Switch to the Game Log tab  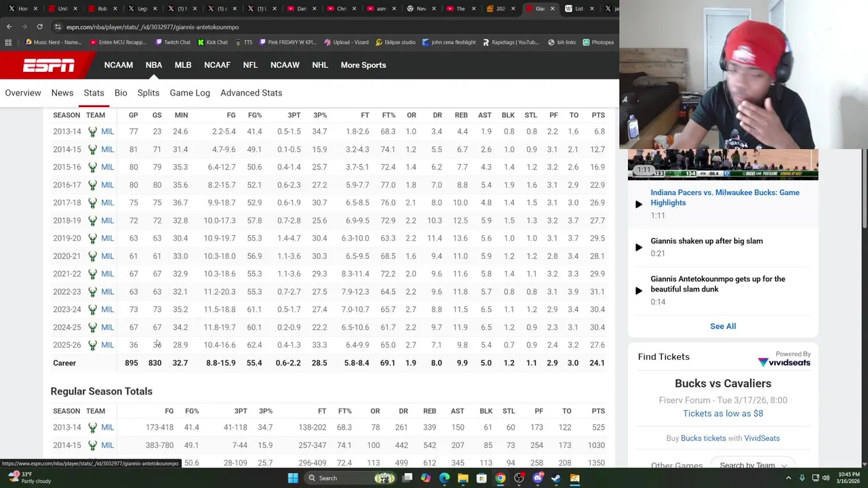tap(190, 93)
